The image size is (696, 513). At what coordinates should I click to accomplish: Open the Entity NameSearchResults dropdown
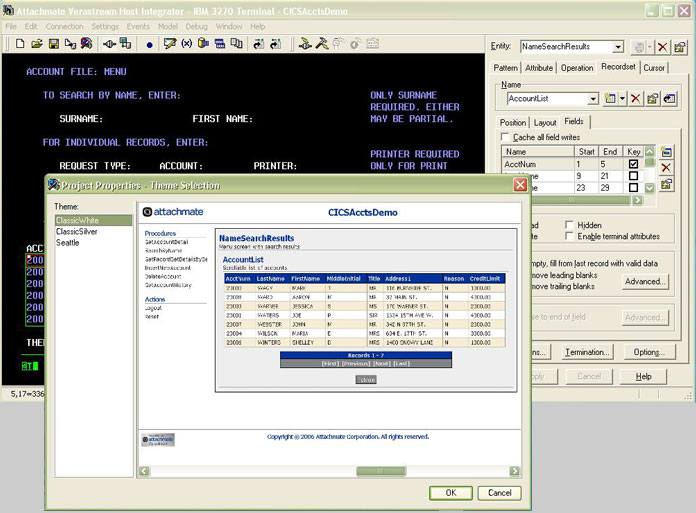pos(618,47)
